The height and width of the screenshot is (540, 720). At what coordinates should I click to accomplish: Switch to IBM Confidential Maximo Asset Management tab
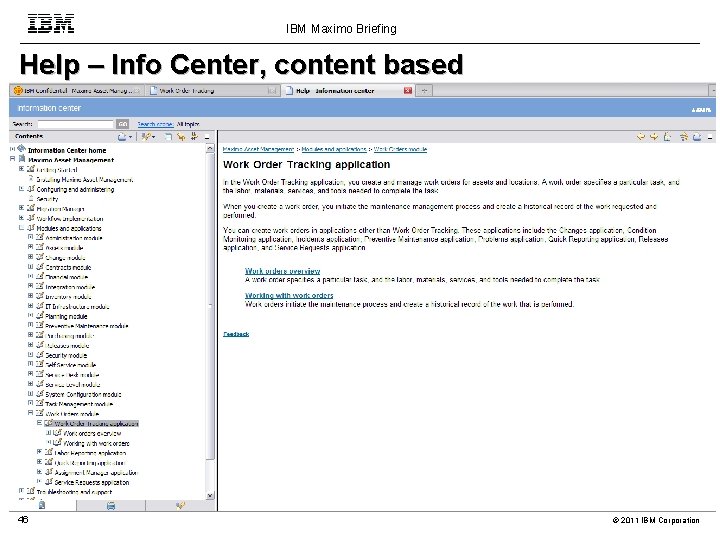77,90
